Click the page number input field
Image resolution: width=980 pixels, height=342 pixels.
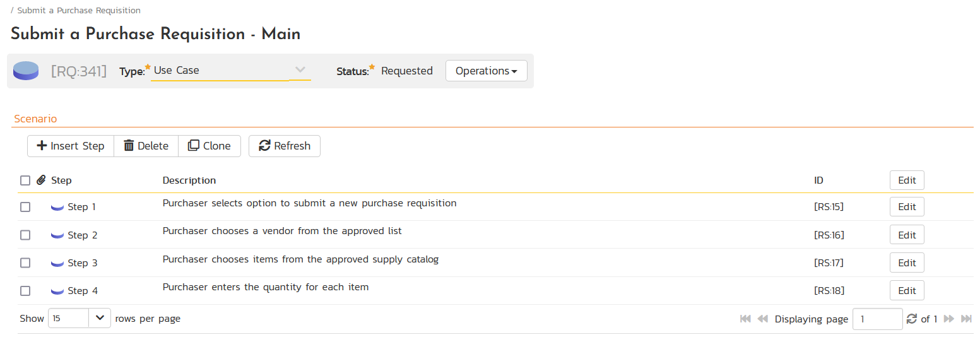[x=877, y=319]
